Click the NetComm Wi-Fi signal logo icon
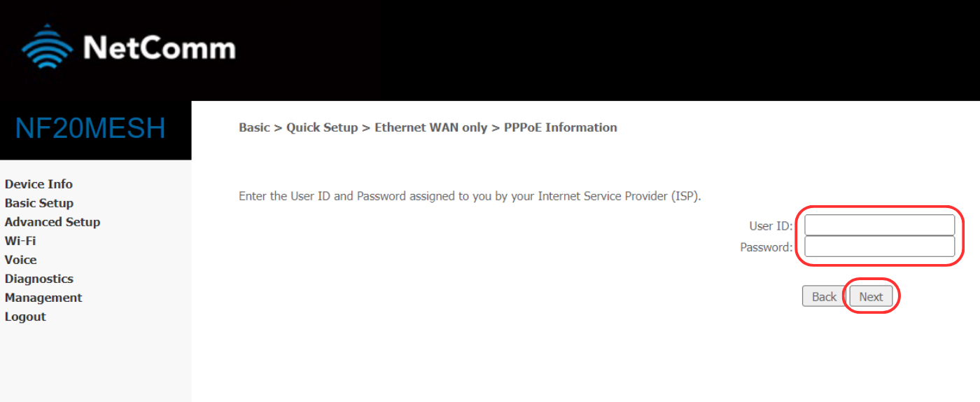This screenshot has width=980, height=402. click(47, 47)
